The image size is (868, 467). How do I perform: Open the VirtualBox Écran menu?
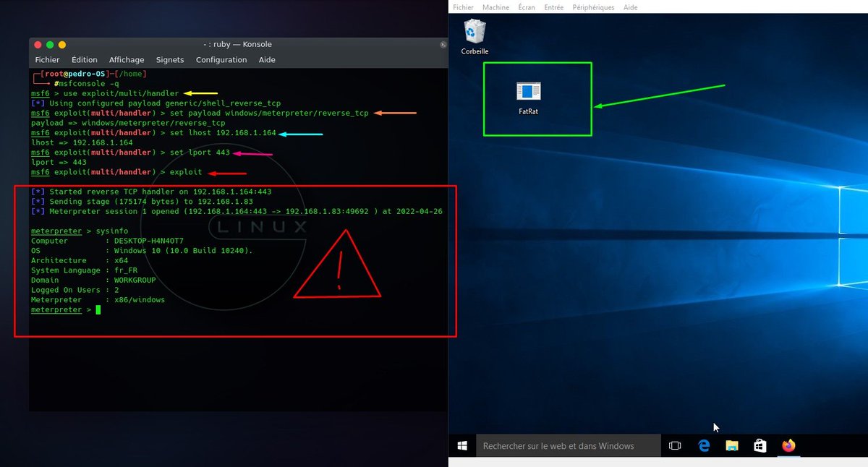point(527,7)
